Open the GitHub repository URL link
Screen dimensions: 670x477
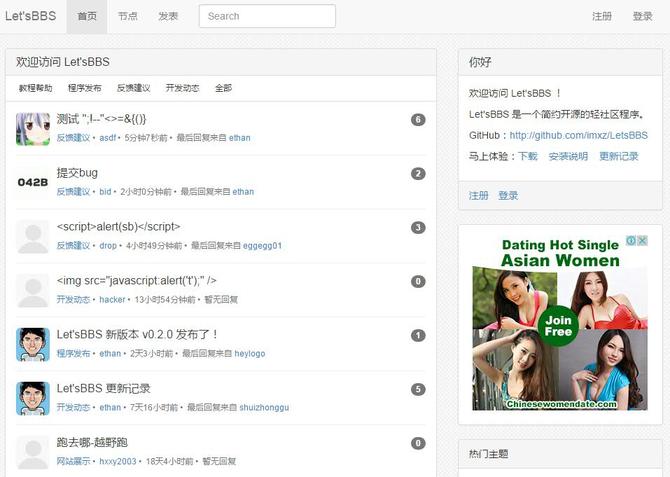(x=579, y=135)
